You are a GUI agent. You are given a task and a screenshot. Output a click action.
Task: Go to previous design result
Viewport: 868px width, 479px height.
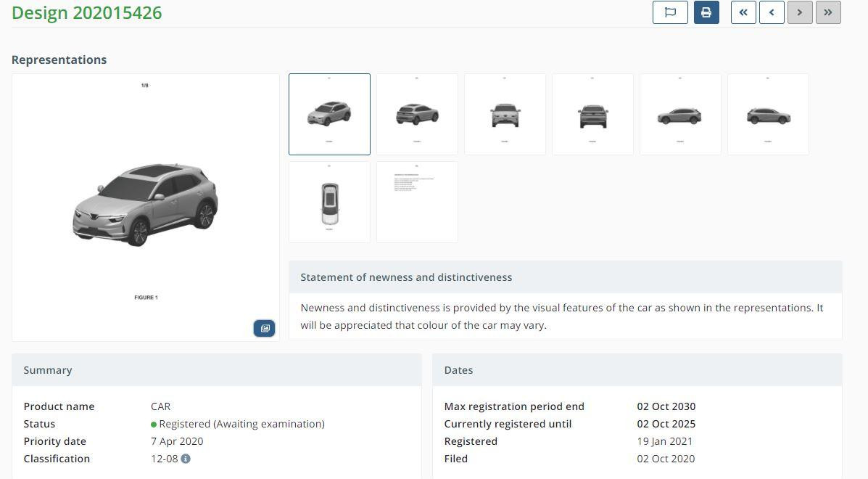point(772,12)
